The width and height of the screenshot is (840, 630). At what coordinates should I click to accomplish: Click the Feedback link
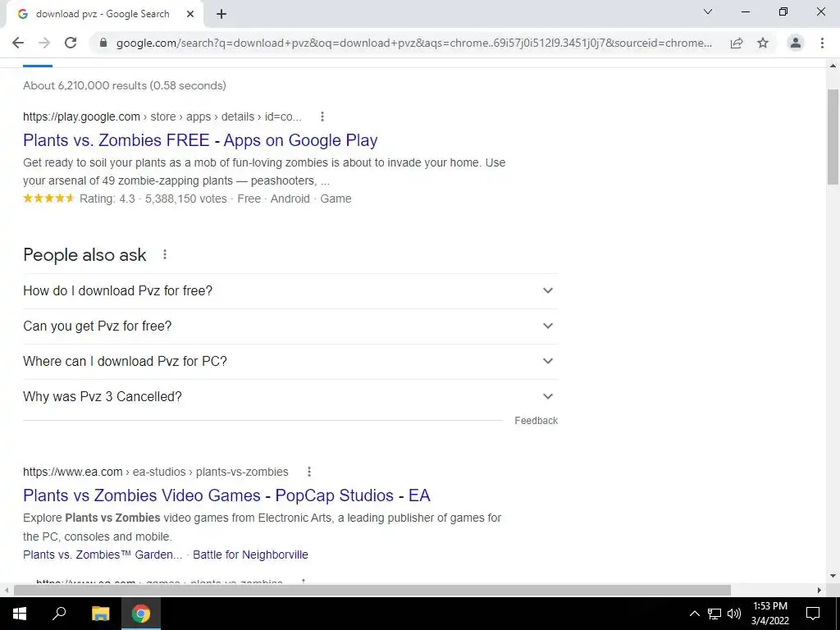536,421
